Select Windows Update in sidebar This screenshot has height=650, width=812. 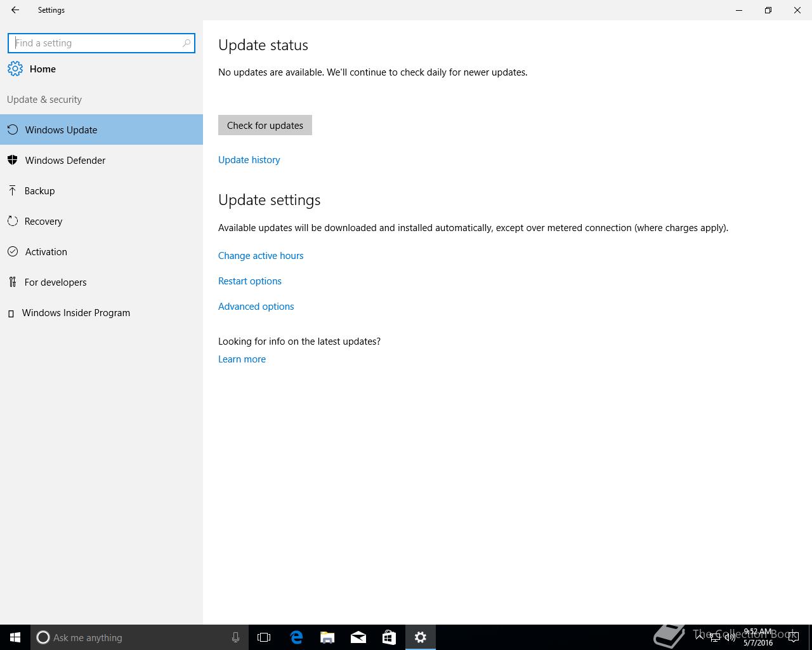pos(101,129)
